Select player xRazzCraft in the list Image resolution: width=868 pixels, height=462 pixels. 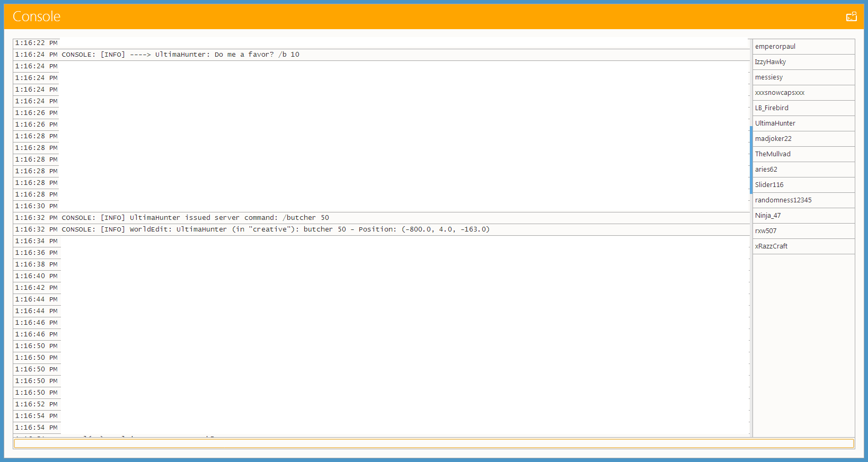coord(803,246)
